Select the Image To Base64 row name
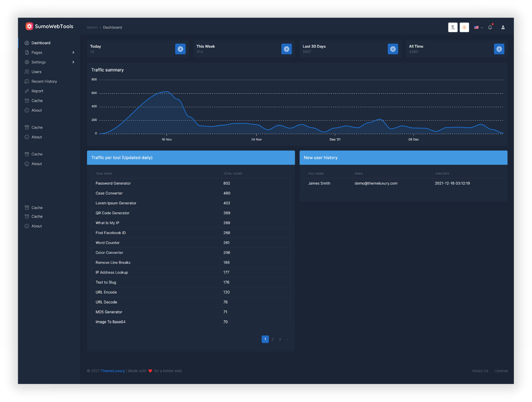This screenshot has width=532, height=402. click(x=111, y=322)
